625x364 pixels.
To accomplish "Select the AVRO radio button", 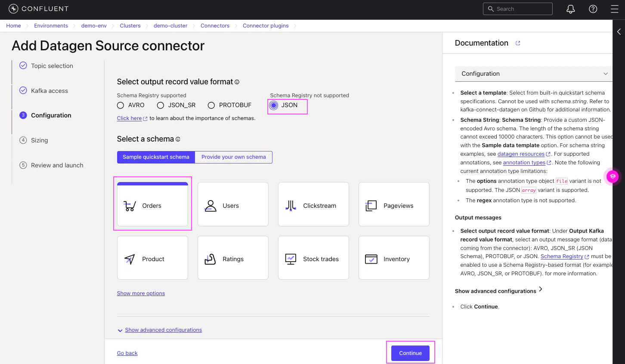I will click(121, 105).
